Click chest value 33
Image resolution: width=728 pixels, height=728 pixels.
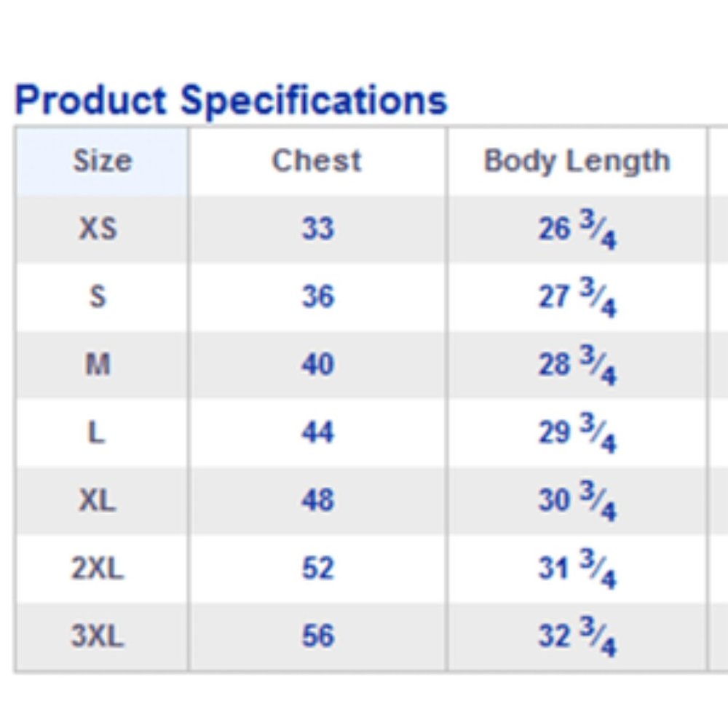(317, 229)
